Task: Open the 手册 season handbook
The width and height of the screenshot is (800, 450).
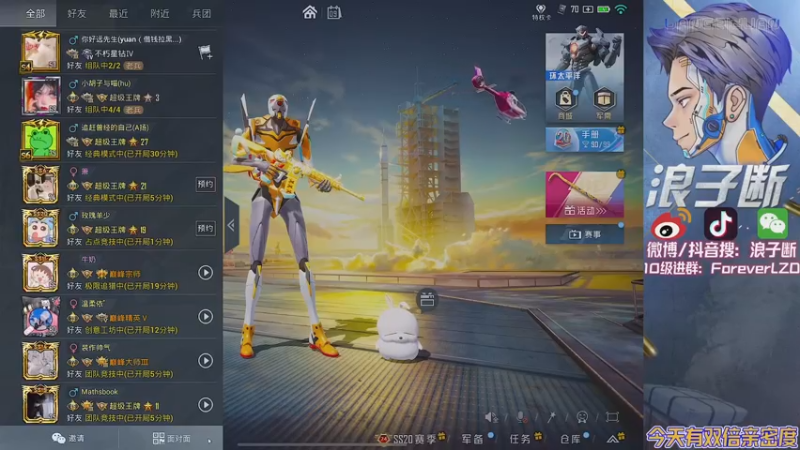Action: point(585,140)
